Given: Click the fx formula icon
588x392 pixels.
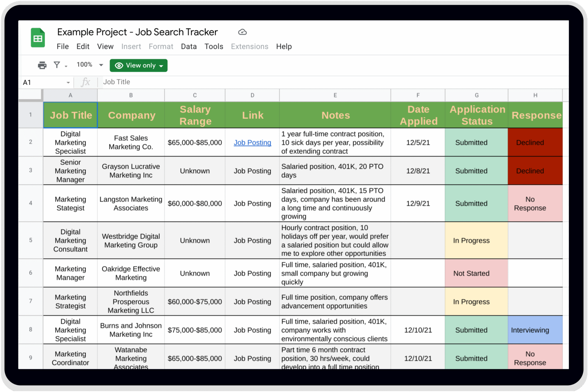Looking at the screenshot, I should [x=85, y=82].
